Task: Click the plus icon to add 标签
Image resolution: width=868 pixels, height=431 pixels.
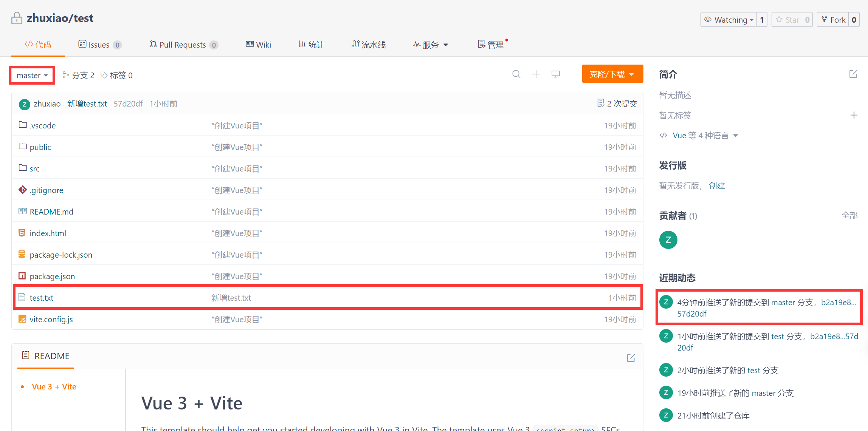Action: tap(854, 115)
